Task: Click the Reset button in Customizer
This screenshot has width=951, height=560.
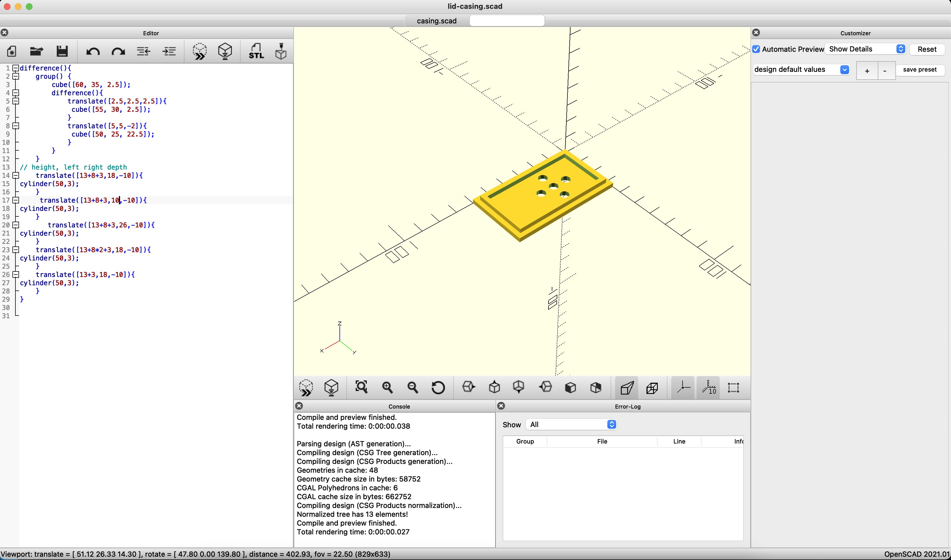Action: (927, 49)
